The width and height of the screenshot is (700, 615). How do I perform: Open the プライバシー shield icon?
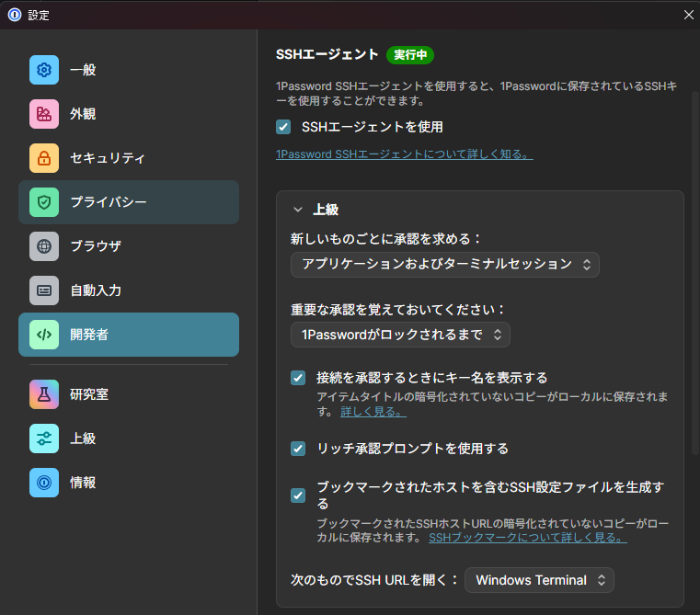[44, 202]
